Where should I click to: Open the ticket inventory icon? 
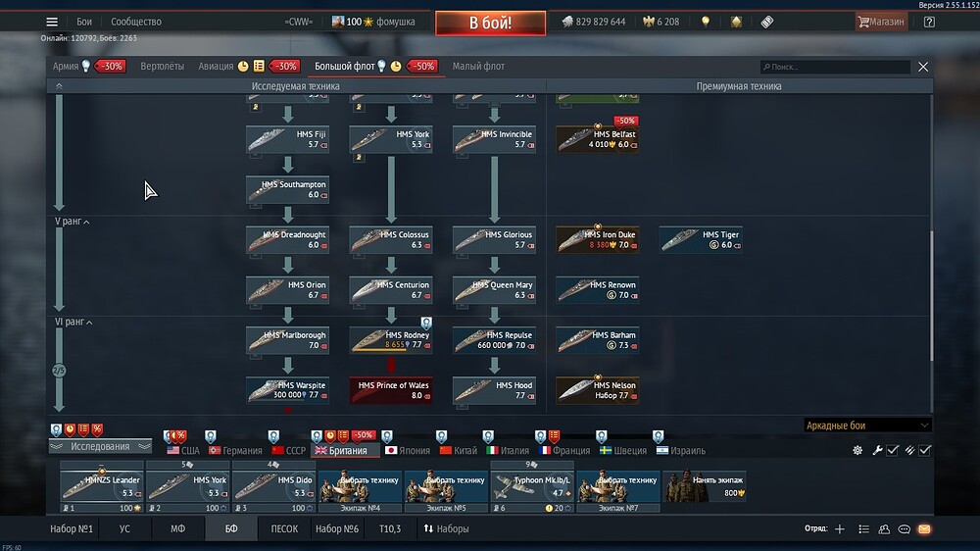(767, 22)
